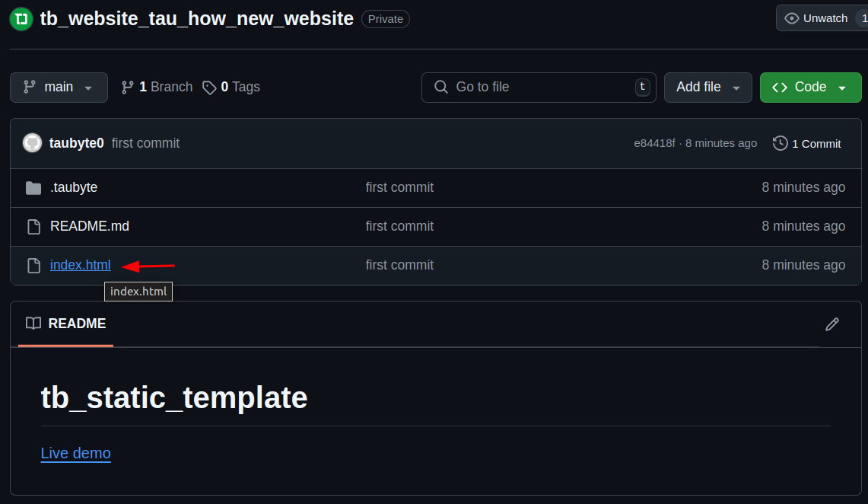Viewport: 868px width, 504px height.
Task: Click the Tags label icon
Action: tap(209, 88)
